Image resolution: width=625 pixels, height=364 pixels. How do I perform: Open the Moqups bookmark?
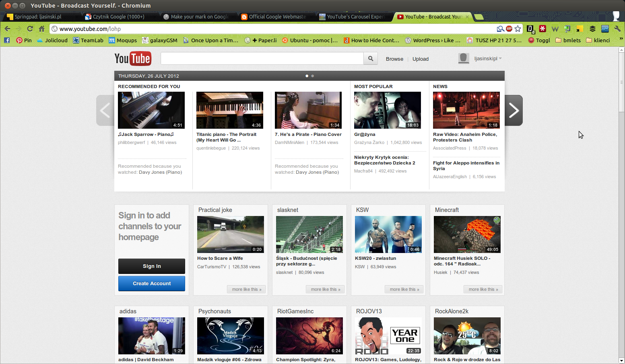[123, 40]
